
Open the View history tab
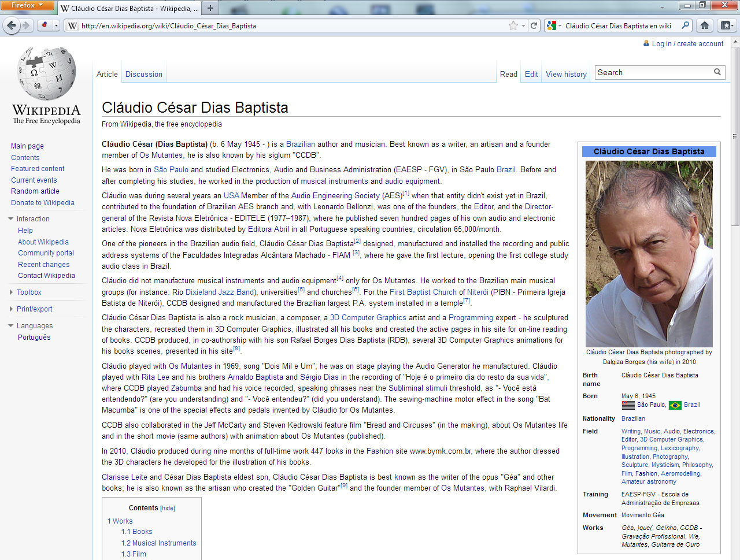pos(566,74)
